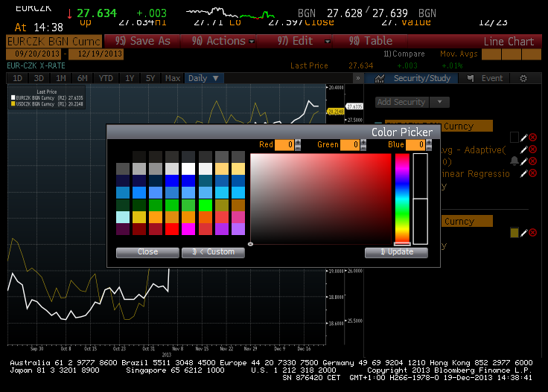
Task: Click the Event tab flag icon
Action: click(x=471, y=79)
